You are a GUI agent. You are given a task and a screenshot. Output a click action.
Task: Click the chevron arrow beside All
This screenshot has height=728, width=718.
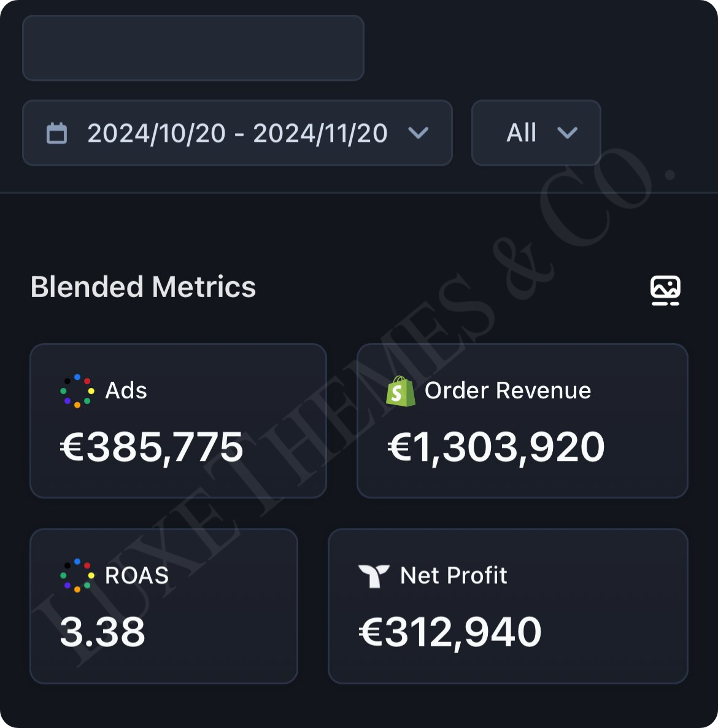click(567, 133)
